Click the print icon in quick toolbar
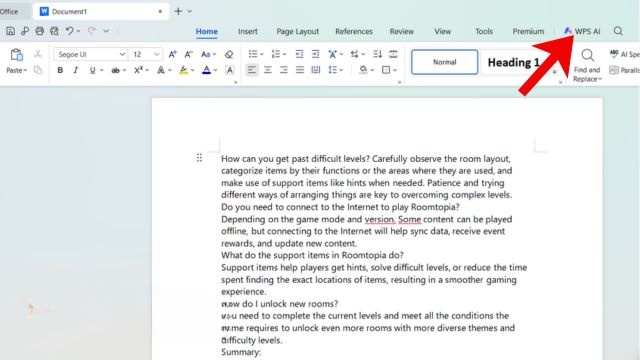Image resolution: width=640 pixels, height=360 pixels. 40,31
